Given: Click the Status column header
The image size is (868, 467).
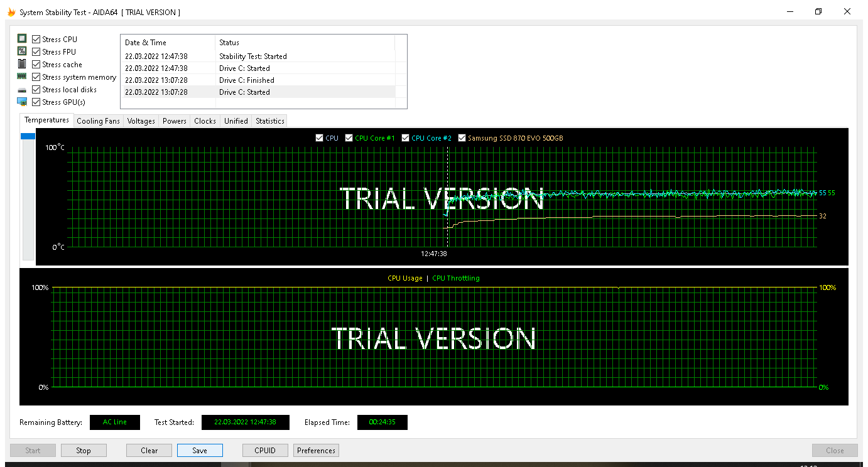Looking at the screenshot, I should coord(305,43).
